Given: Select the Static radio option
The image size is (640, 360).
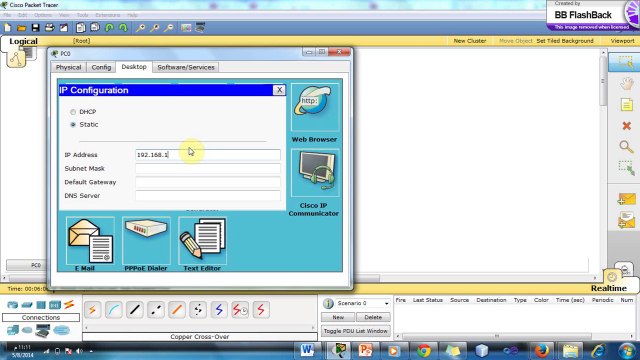Looking at the screenshot, I should coord(73,124).
